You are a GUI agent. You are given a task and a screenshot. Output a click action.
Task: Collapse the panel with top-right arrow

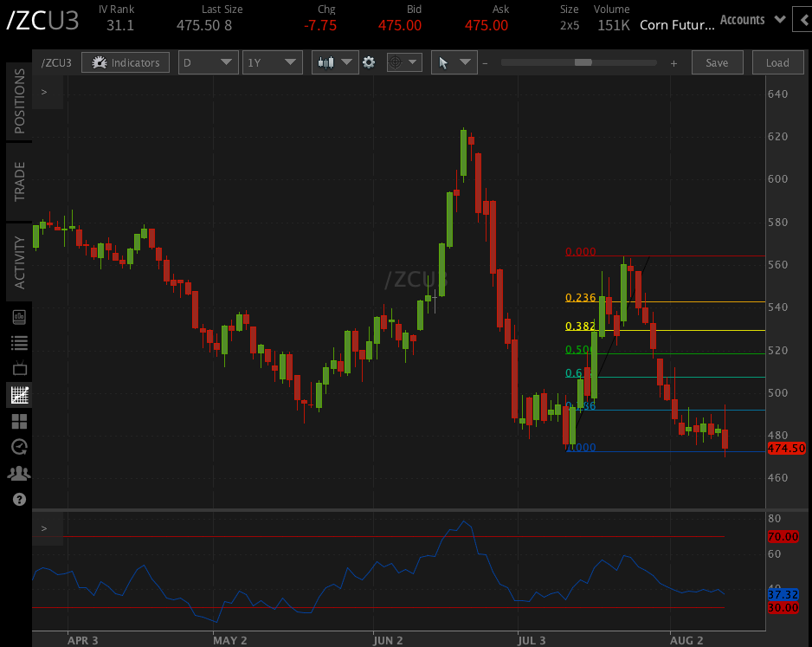(803, 20)
